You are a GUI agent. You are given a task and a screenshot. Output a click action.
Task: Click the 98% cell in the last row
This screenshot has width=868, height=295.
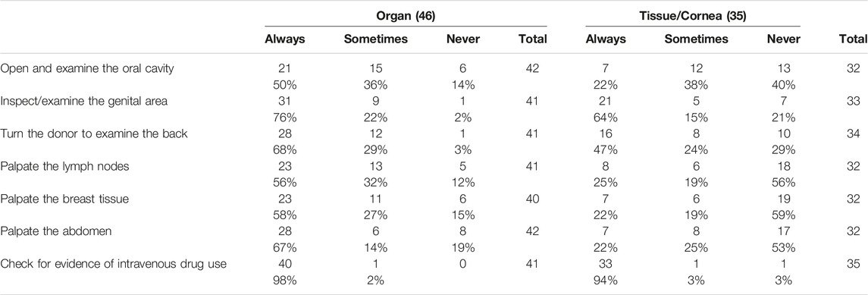[x=285, y=283]
